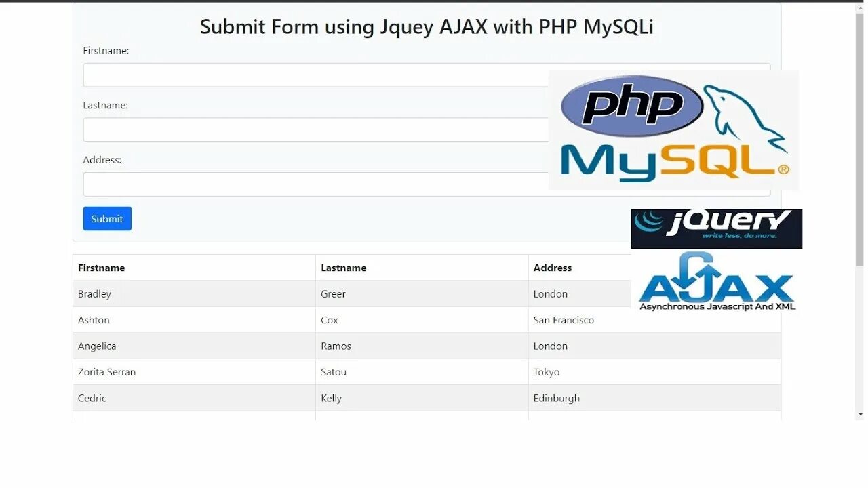Select the San Francisco address cell
868x488 pixels.
pos(654,320)
